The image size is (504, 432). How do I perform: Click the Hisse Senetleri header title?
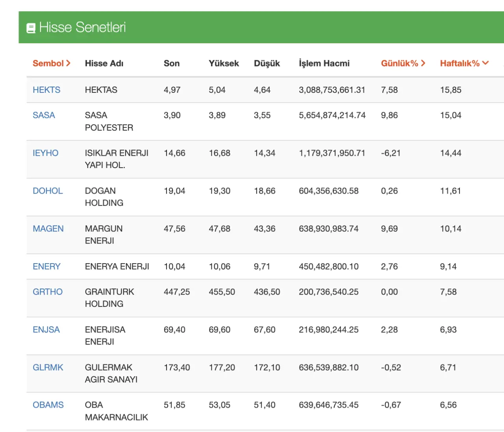click(x=82, y=27)
